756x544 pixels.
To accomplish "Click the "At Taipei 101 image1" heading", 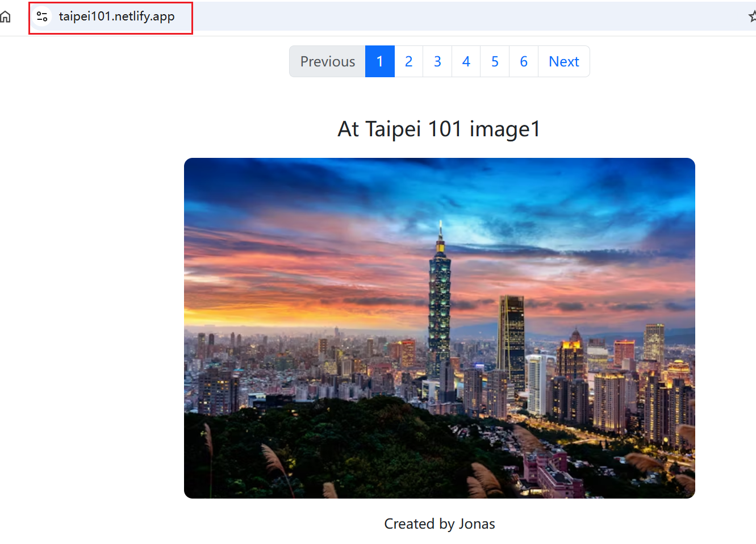I will 439,129.
